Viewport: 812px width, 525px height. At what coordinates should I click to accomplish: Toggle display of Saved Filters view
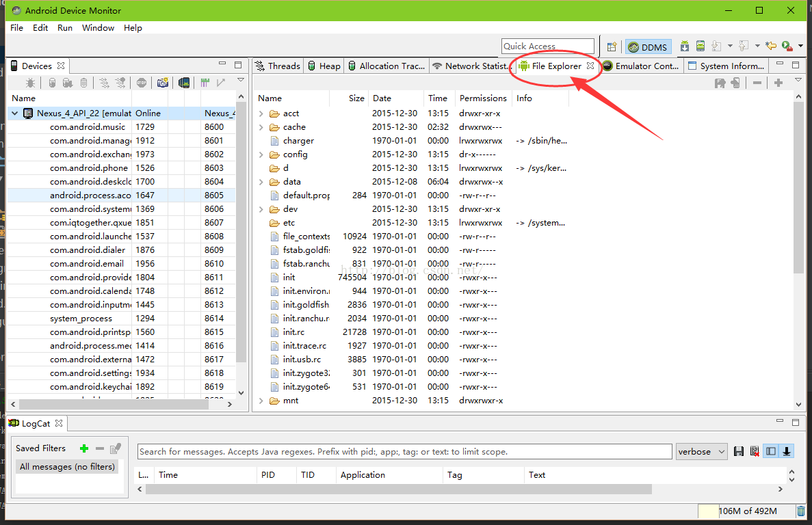(x=771, y=452)
